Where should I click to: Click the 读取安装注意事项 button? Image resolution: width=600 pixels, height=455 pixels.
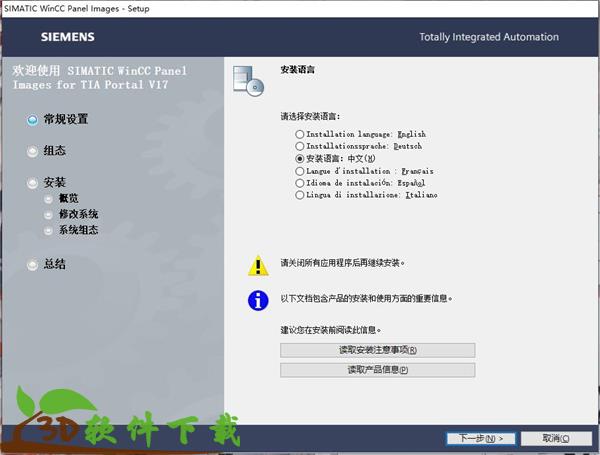378,350
